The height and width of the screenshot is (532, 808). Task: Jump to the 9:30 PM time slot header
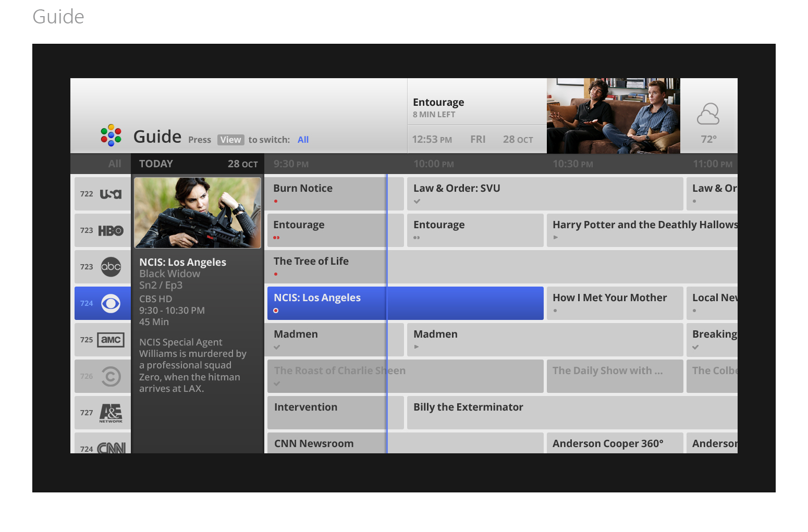pos(291,164)
